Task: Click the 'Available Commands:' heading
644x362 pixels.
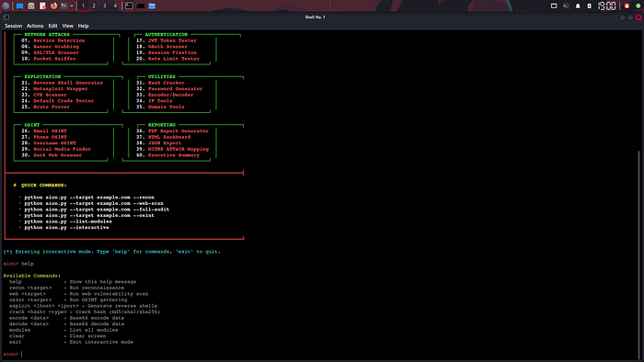Action: point(32,276)
